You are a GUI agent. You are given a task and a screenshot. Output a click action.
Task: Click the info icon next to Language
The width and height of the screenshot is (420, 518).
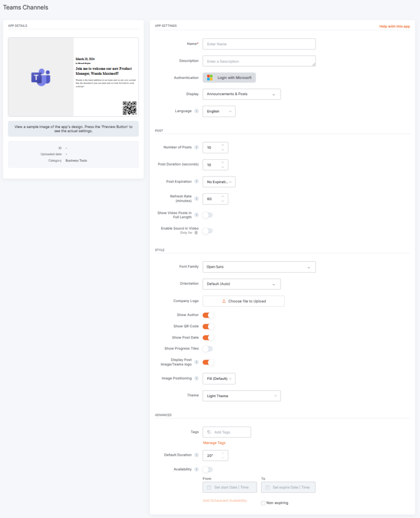pos(197,111)
